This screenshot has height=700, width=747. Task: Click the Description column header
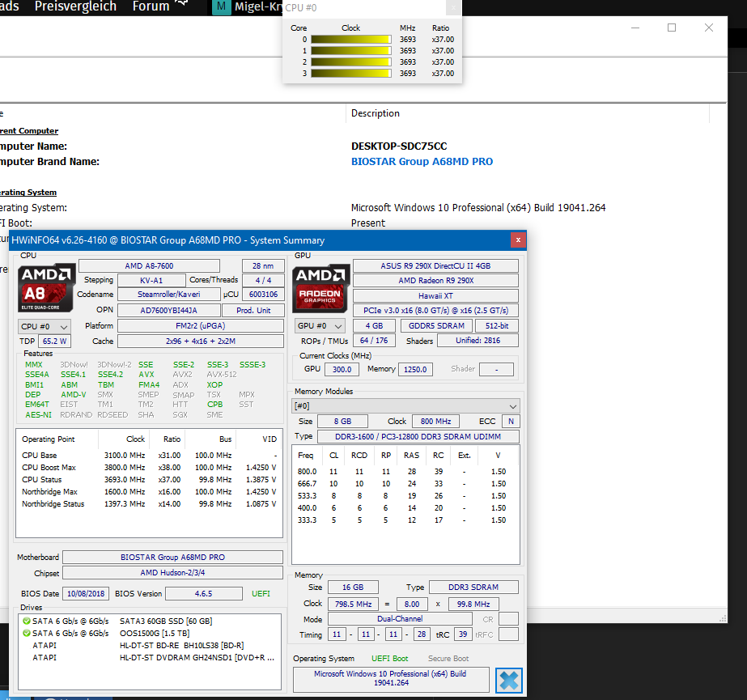click(x=376, y=113)
